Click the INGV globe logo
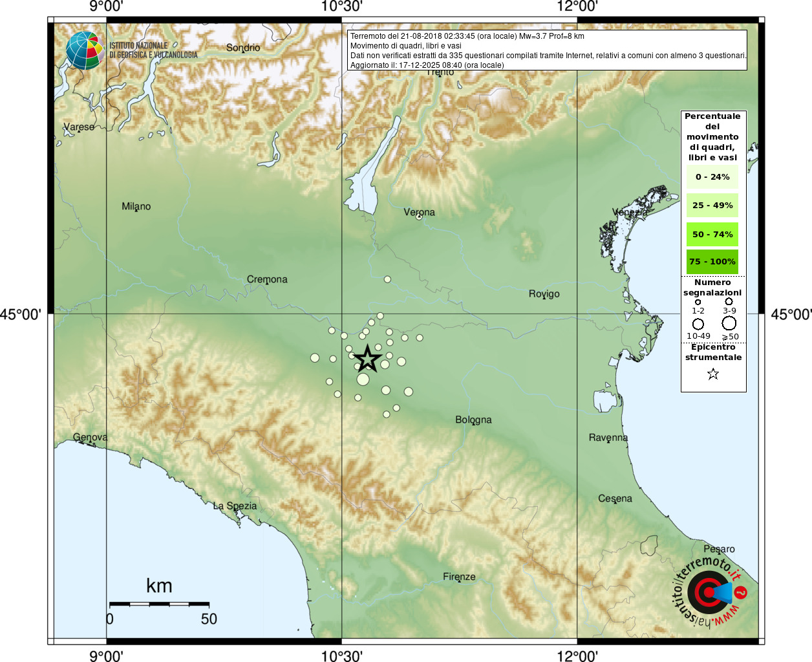This screenshot has height=662, width=812. tap(85, 50)
